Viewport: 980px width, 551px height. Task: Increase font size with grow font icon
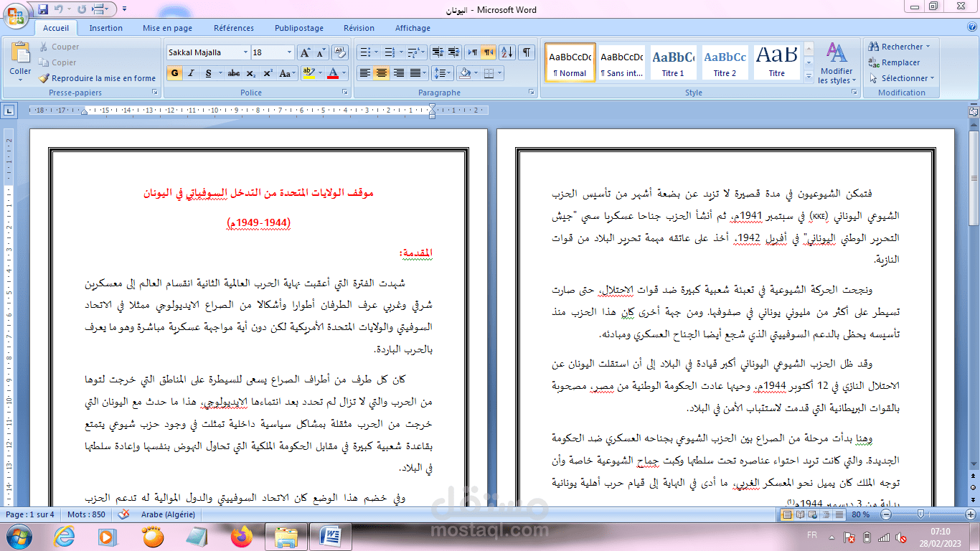(305, 52)
